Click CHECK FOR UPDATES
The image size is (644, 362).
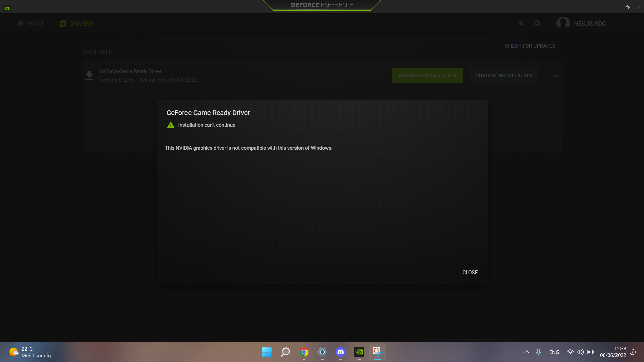click(x=530, y=46)
